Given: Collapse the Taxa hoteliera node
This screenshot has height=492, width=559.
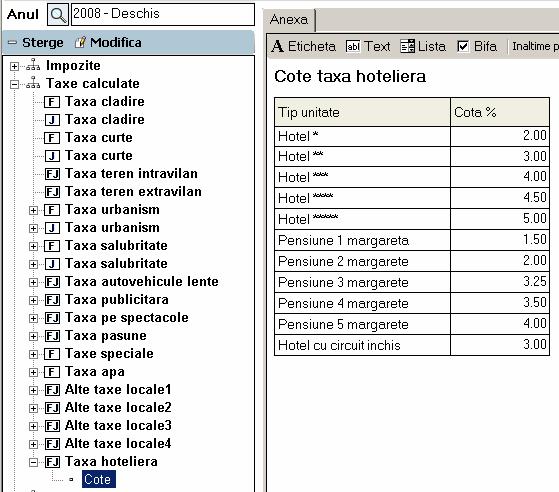Looking at the screenshot, I should pyautogui.click(x=33, y=462).
